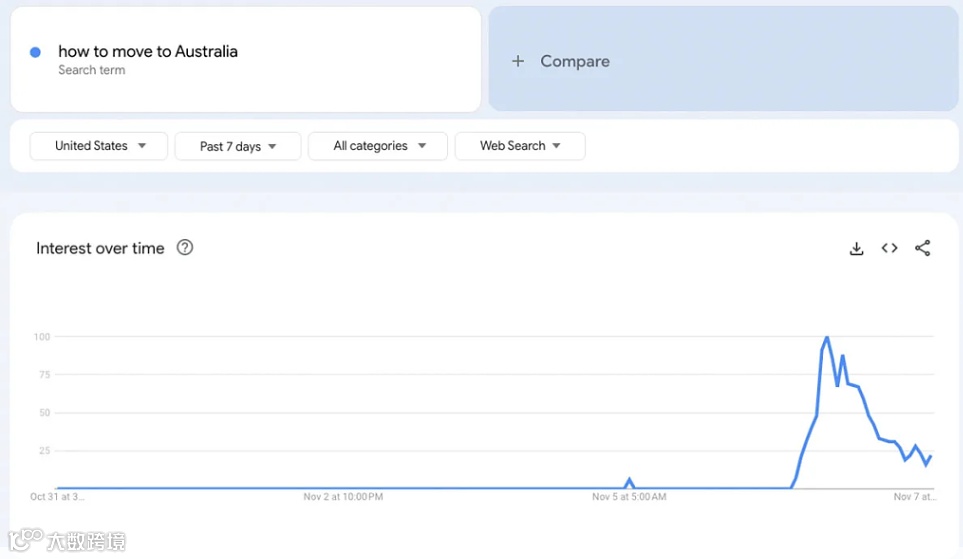The width and height of the screenshot is (963, 559).
Task: Download the Interest over time data
Action: pos(856,249)
